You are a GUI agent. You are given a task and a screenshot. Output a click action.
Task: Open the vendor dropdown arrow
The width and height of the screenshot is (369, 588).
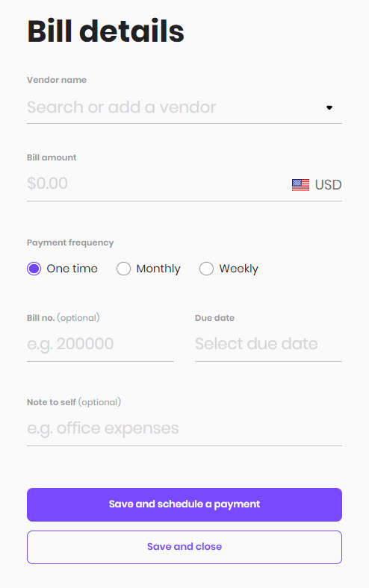click(329, 107)
